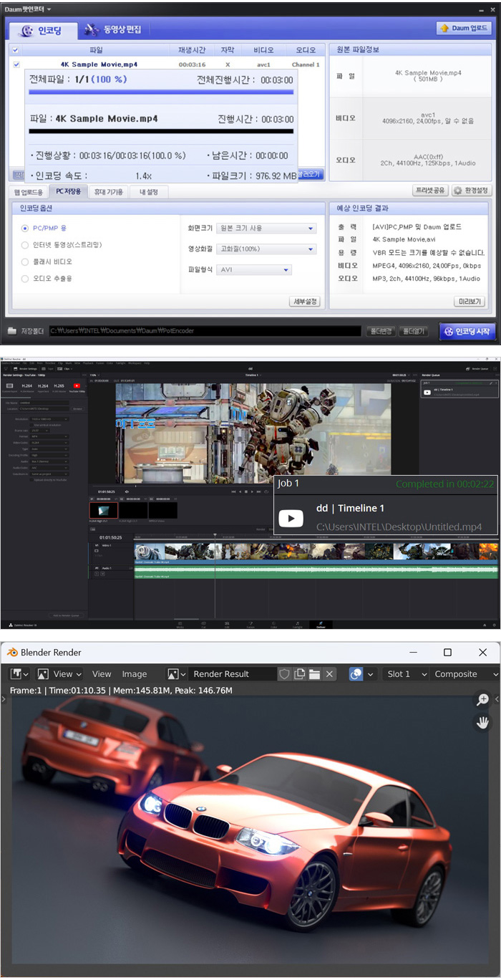The image size is (501, 980).
Task: Click the 미리보기 button
Action: point(470,302)
